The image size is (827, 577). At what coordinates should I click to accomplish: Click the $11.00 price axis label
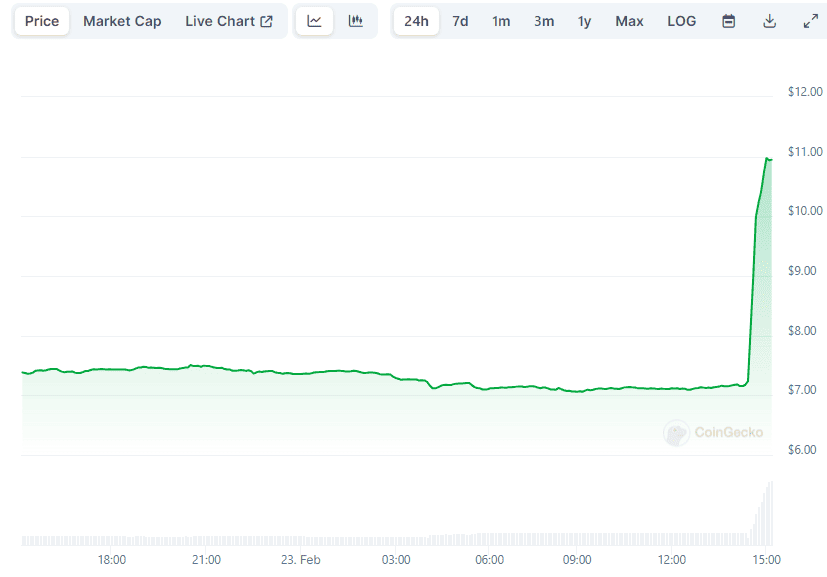tap(805, 152)
